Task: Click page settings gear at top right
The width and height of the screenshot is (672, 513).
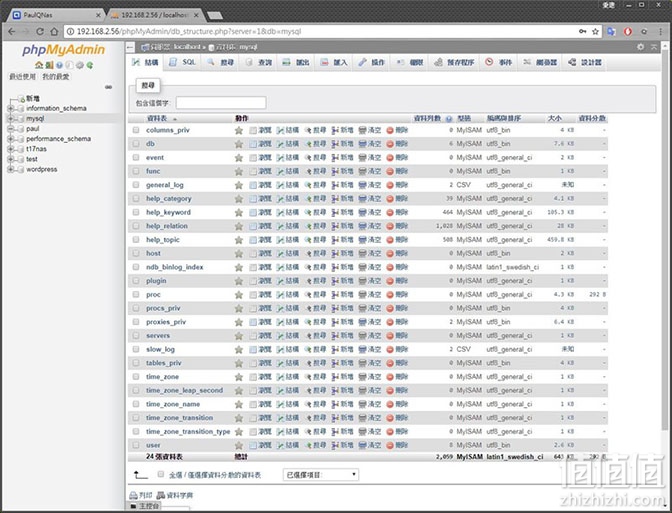Action: (x=640, y=47)
